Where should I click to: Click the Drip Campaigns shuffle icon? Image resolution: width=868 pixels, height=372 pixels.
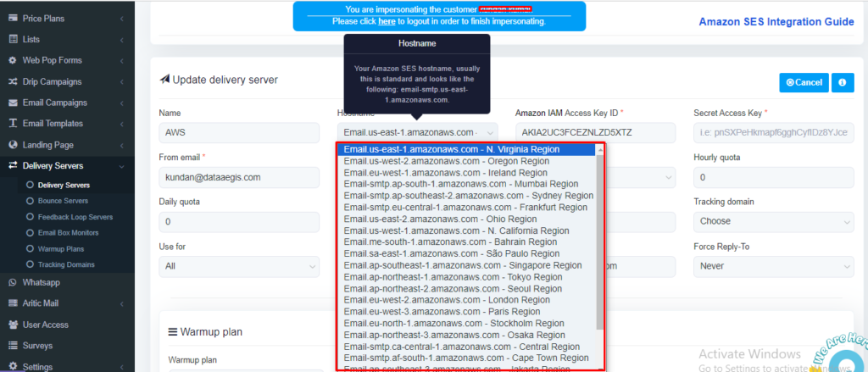click(x=13, y=81)
